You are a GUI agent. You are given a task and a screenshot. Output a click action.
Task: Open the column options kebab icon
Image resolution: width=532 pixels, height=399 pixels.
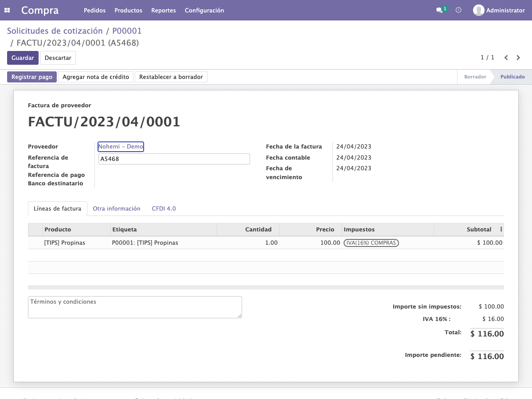point(501,230)
